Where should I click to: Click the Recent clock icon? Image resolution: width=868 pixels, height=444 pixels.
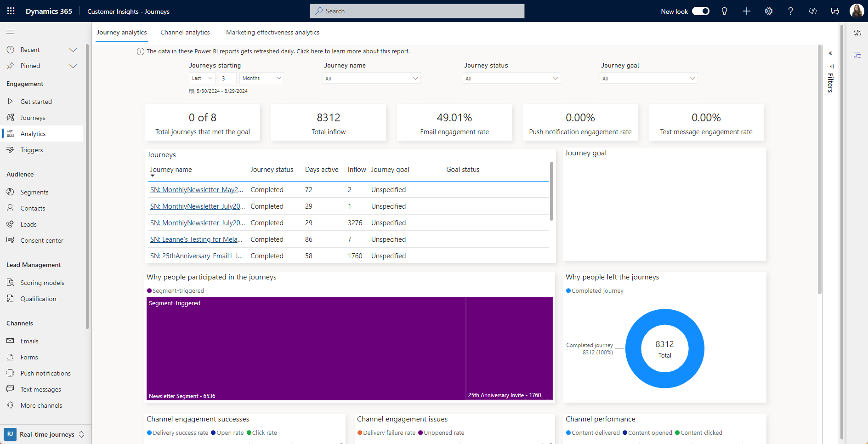click(10, 50)
